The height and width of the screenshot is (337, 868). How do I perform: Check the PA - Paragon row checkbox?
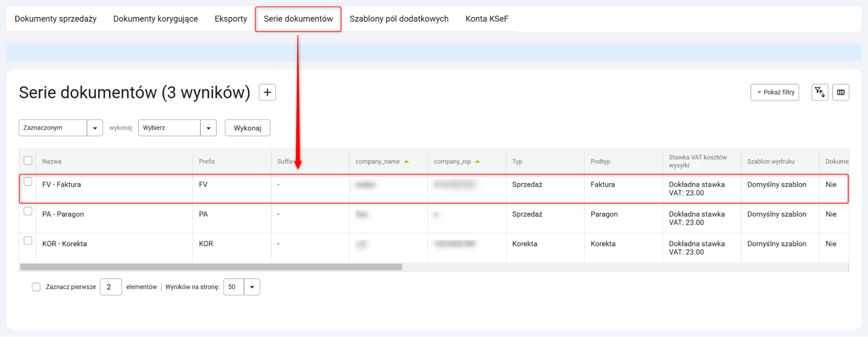coord(28,211)
